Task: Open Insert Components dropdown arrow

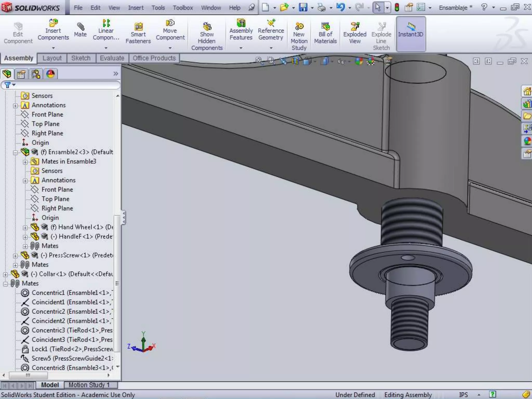Action: pos(53,48)
